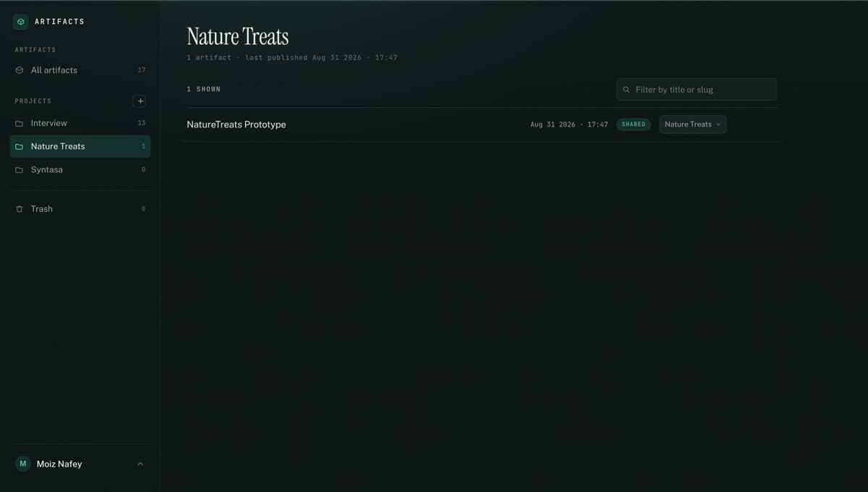Click the Artifacts cube logo icon

(20, 22)
